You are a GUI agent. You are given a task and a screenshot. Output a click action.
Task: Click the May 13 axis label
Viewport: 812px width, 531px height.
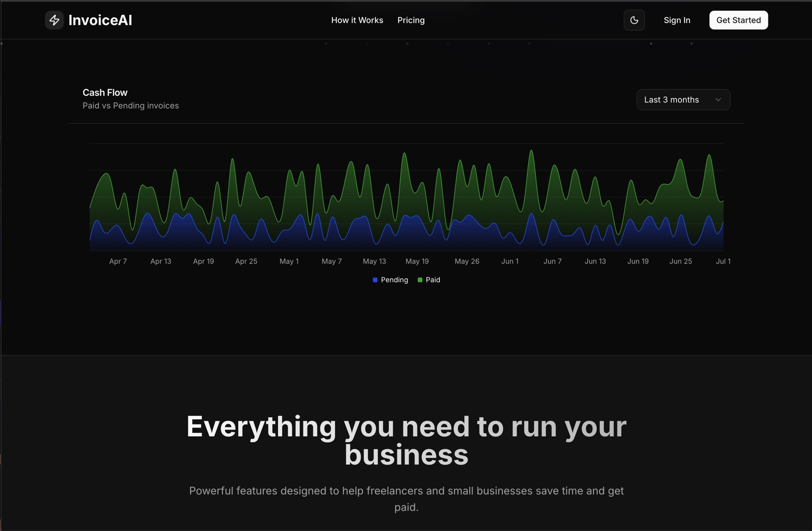click(x=375, y=261)
